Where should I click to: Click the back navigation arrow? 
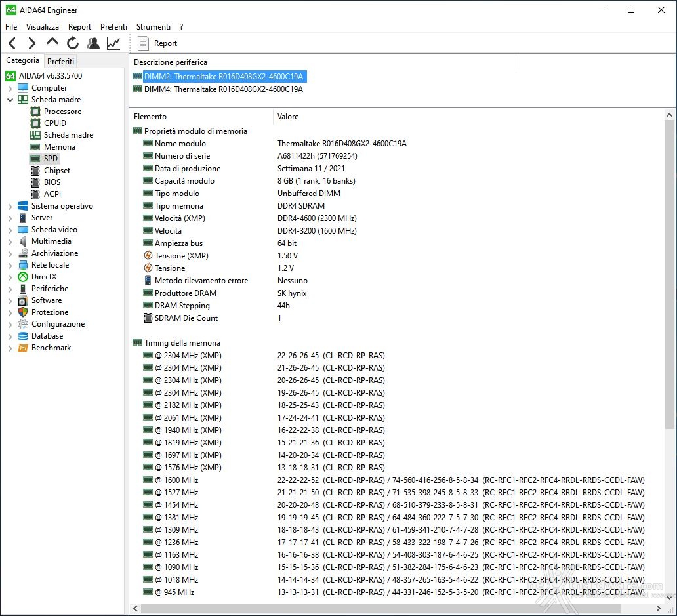[12, 43]
